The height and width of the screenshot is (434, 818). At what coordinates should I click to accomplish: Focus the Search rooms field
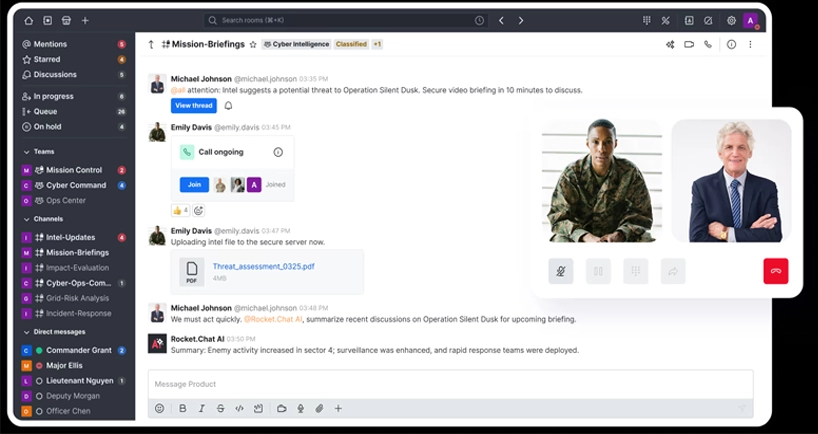tap(346, 20)
